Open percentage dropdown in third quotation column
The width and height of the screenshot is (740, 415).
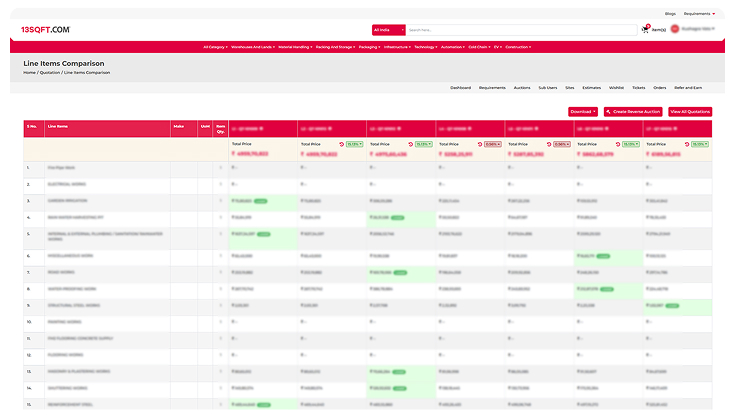coord(424,144)
